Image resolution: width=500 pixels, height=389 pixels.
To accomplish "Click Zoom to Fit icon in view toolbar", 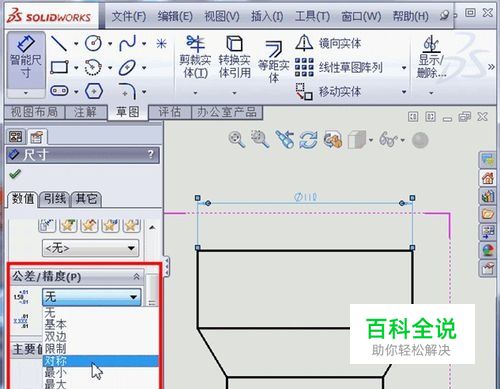I will (x=237, y=139).
